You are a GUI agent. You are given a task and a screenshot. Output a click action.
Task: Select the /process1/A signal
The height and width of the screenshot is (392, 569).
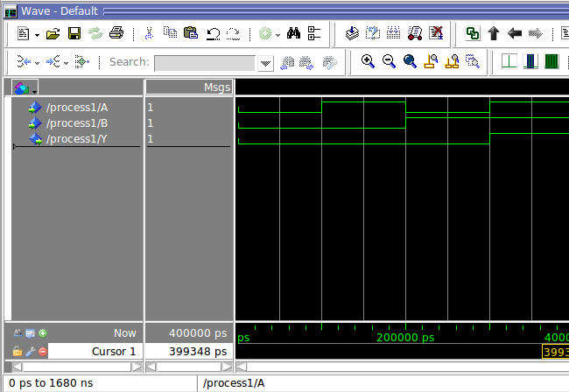(x=77, y=108)
